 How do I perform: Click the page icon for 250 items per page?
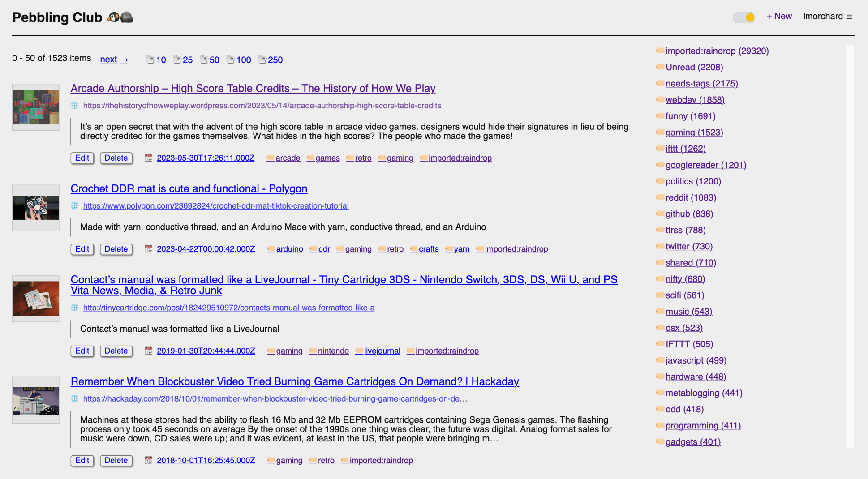pos(262,60)
